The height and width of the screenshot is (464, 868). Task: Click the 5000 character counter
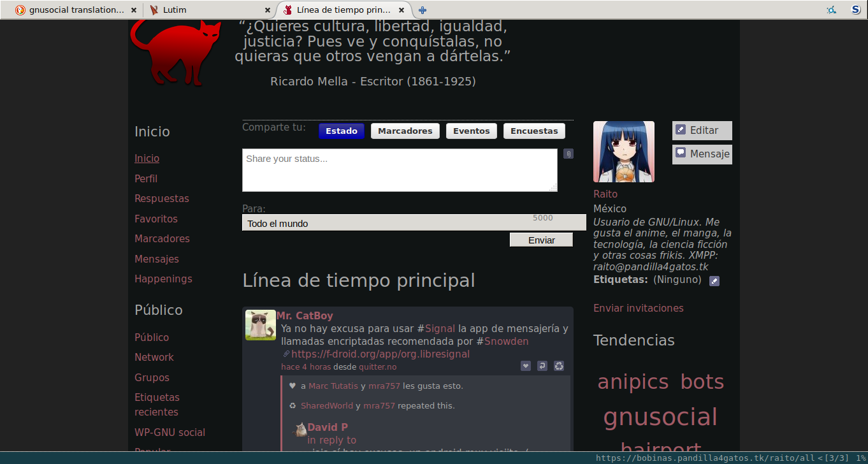coord(543,218)
